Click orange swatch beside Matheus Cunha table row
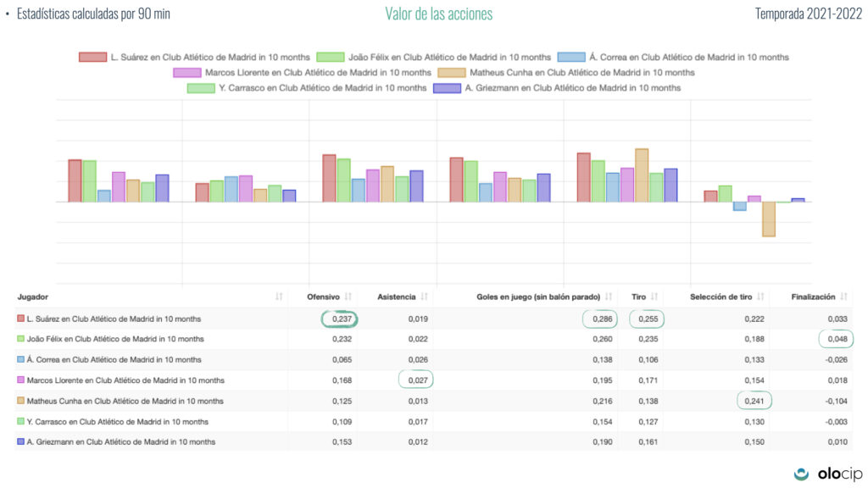The width and height of the screenshot is (868, 488). point(21,401)
